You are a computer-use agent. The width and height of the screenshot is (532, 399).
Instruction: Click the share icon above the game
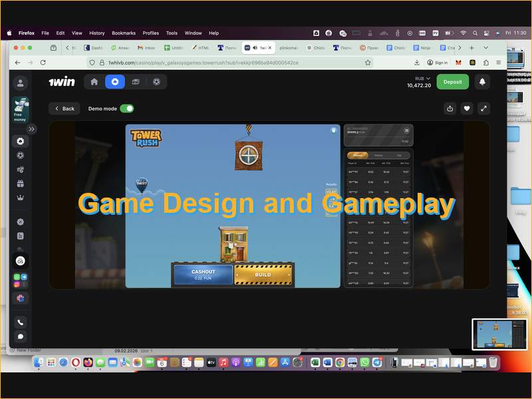point(450,108)
